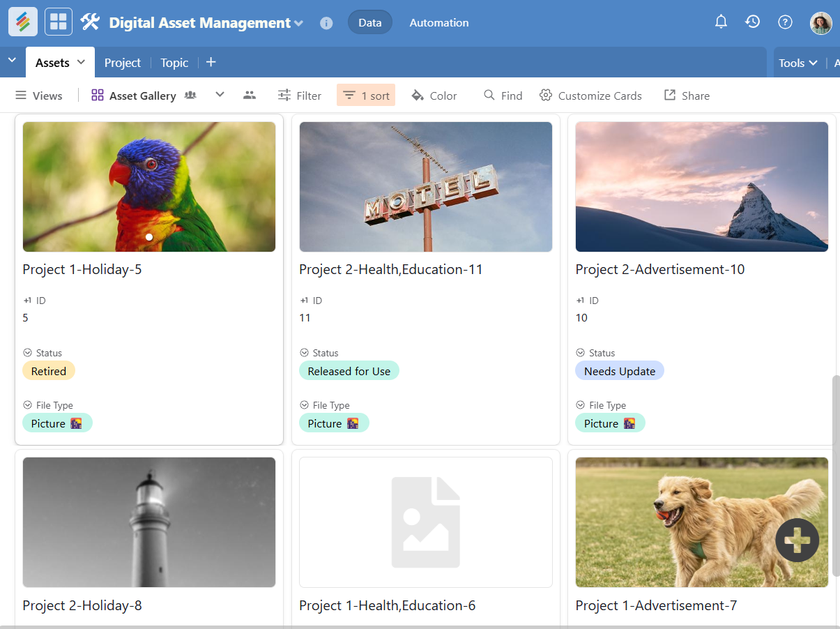Open the Asset Gallery view options chevron
Screen dimensions: 840x629
pyautogui.click(x=220, y=95)
